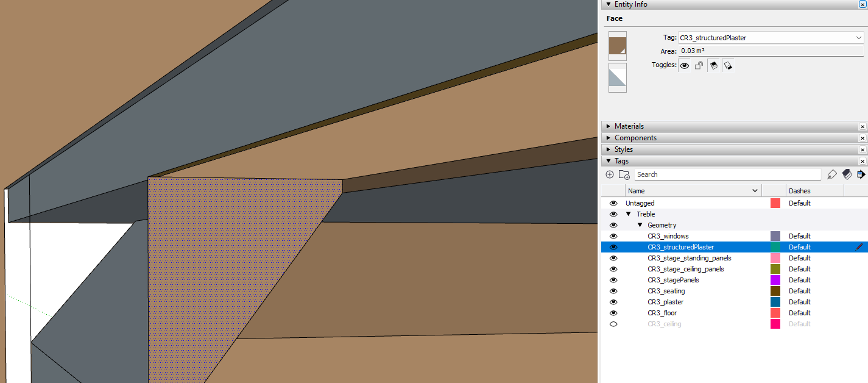The height and width of the screenshot is (383, 868).
Task: Open Default dashes for CR3_windows
Action: pyautogui.click(x=799, y=236)
